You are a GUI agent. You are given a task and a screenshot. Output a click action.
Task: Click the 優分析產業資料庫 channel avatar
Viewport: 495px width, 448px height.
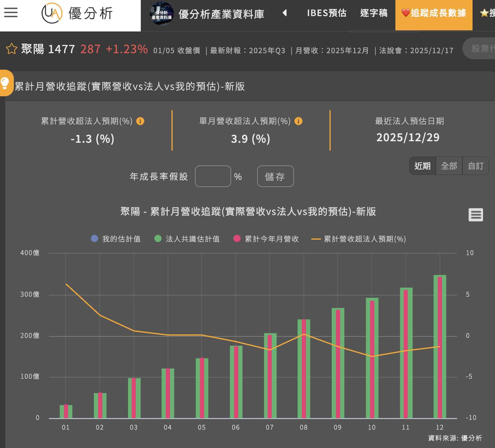161,13
